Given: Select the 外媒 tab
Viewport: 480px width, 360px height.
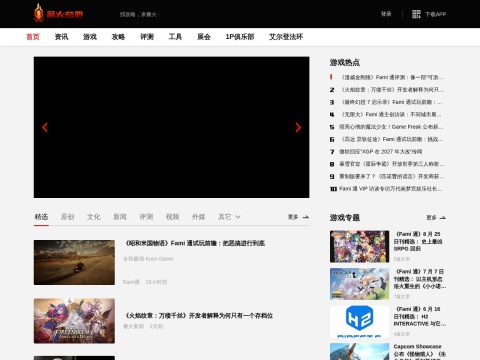Looking at the screenshot, I should [199, 217].
